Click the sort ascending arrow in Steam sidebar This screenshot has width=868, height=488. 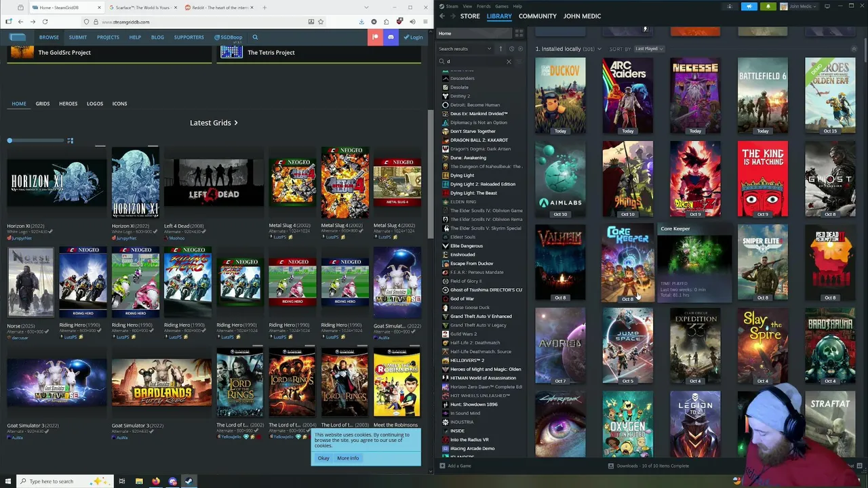coord(500,49)
